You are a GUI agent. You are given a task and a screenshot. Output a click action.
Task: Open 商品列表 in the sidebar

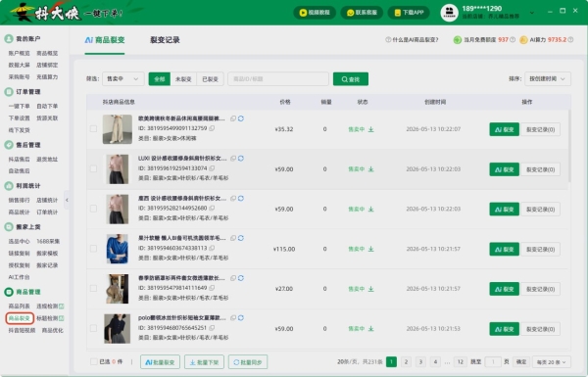20,306
